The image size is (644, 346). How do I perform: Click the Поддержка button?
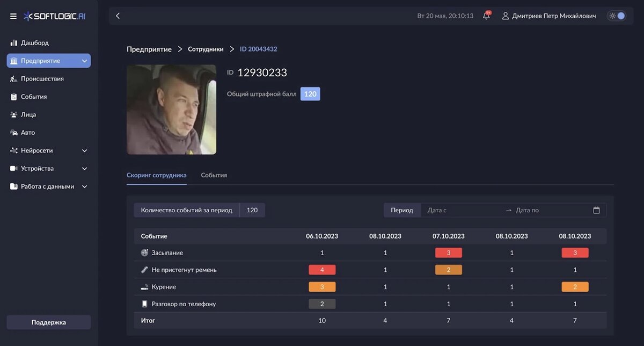(x=49, y=322)
